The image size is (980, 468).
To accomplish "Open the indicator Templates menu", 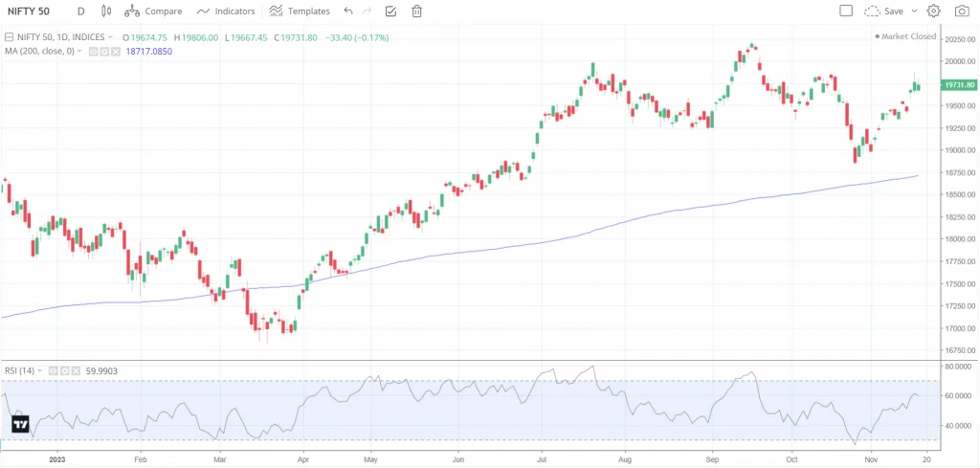I will tap(300, 11).
